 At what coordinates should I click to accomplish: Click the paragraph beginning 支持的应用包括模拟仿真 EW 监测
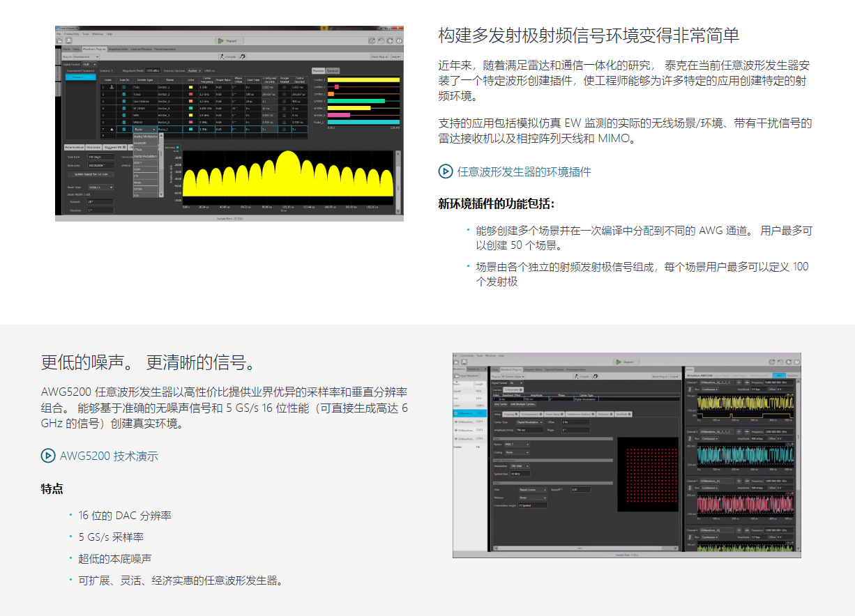click(625, 131)
